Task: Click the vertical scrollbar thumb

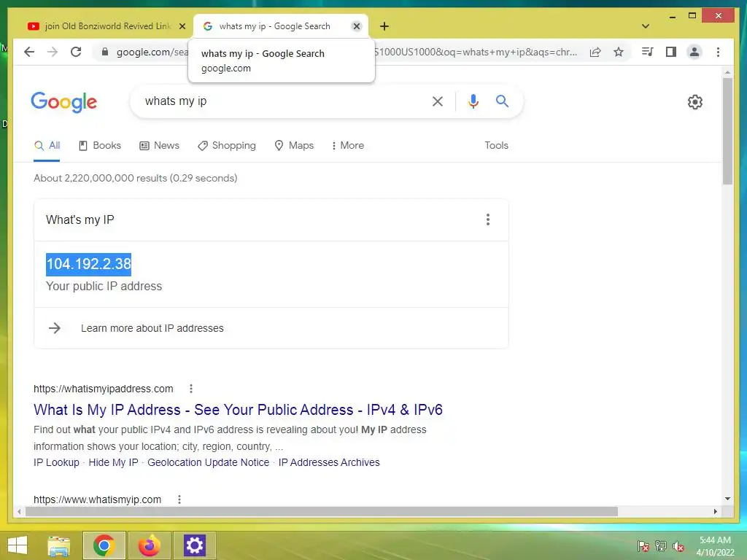Action: click(727, 131)
